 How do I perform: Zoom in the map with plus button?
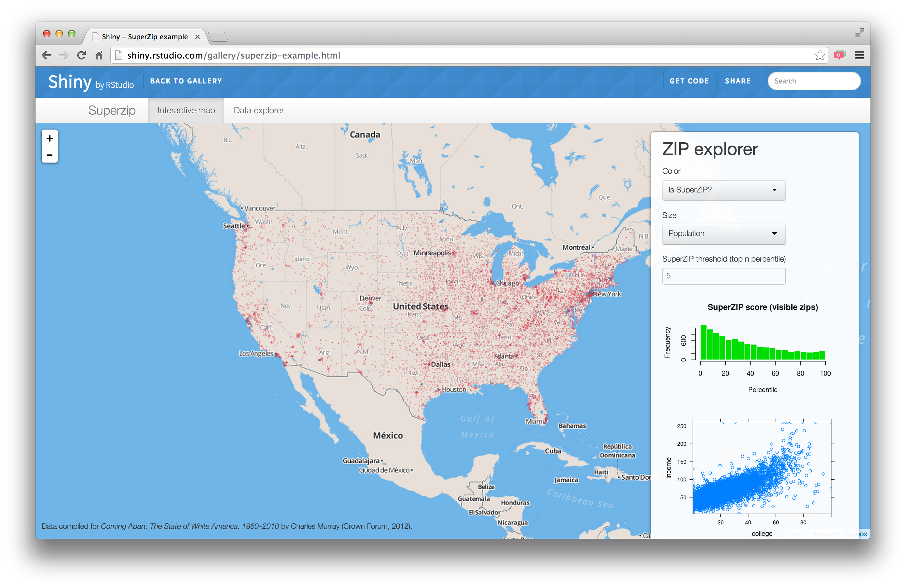pos(50,138)
